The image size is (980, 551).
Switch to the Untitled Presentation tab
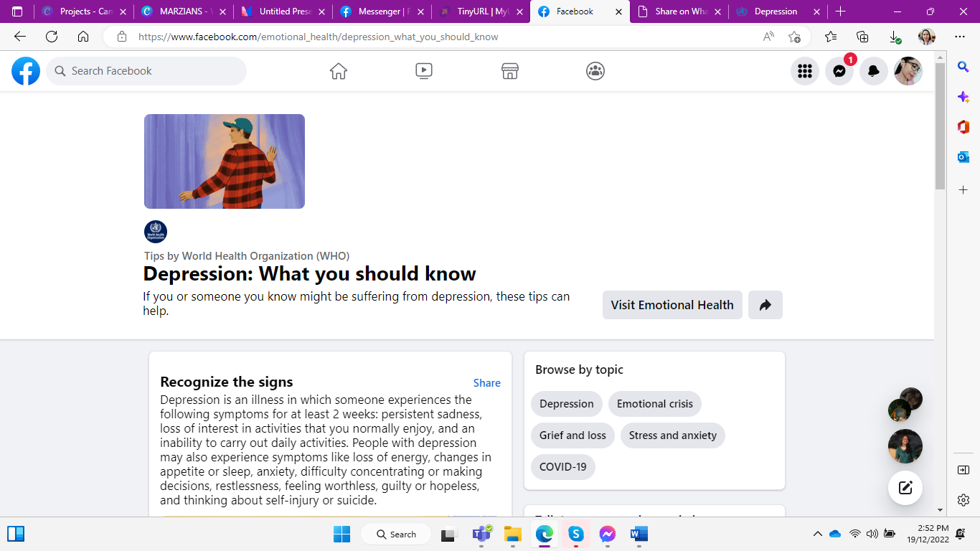click(x=283, y=11)
